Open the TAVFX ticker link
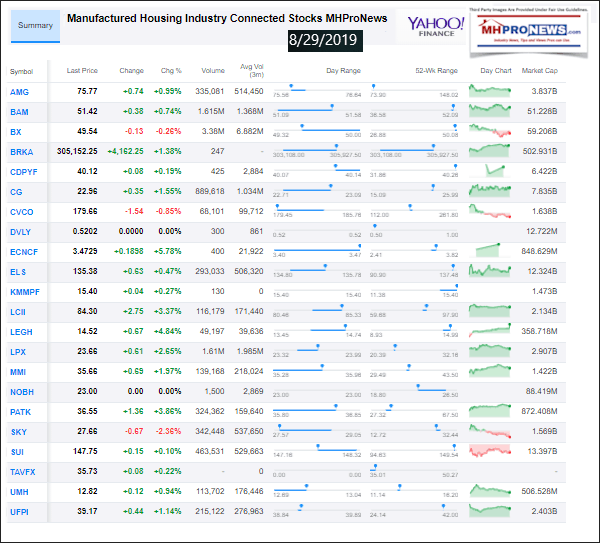Viewport: 600px width, 543px height. [23, 472]
